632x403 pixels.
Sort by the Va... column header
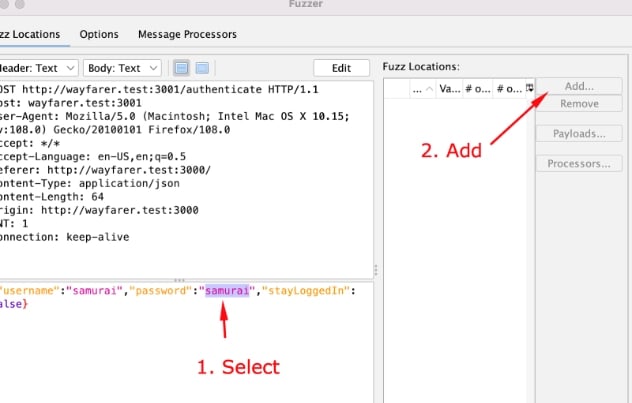449,89
